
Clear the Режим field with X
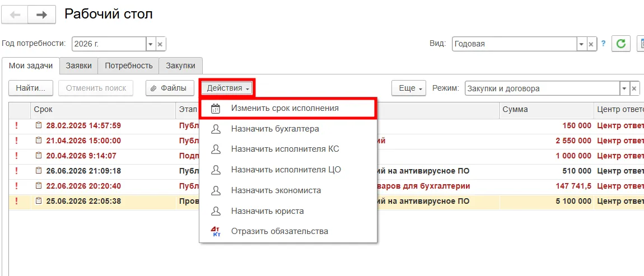634,88
